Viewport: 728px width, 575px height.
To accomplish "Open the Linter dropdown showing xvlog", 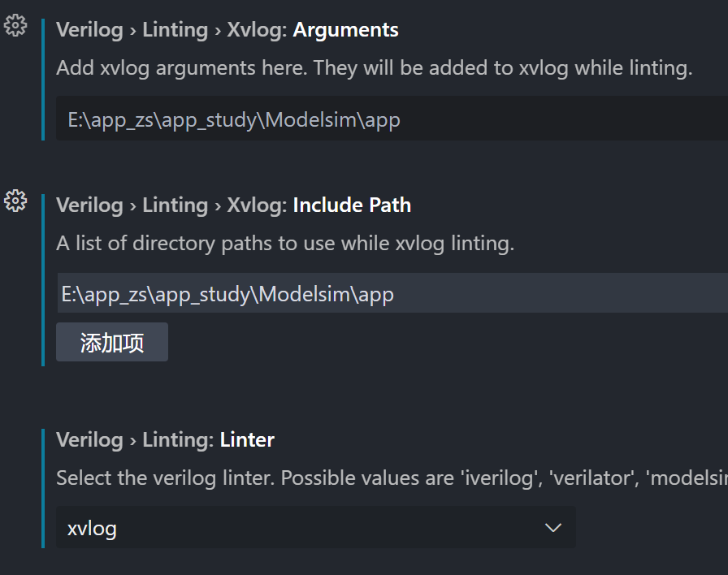I will (316, 527).
